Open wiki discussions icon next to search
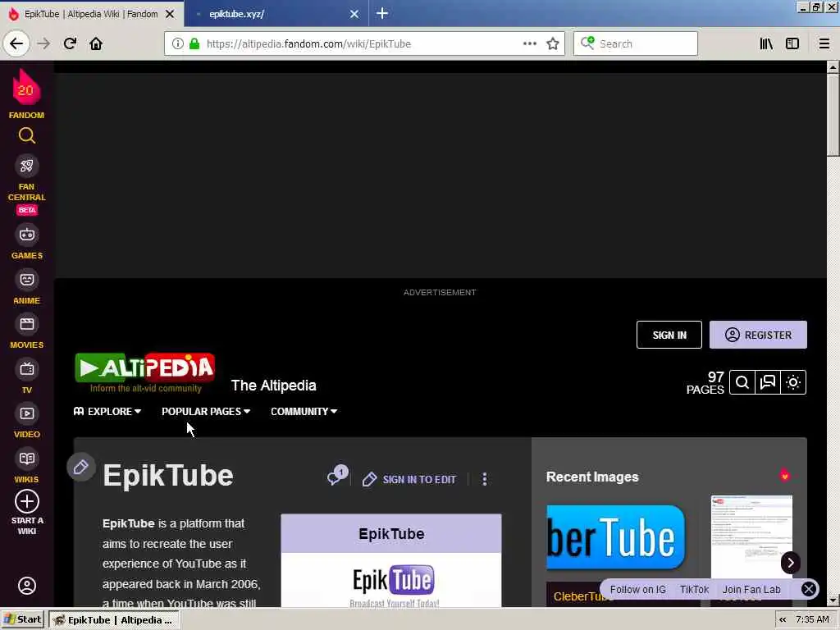Screen dimensions: 840x630 click(x=768, y=382)
